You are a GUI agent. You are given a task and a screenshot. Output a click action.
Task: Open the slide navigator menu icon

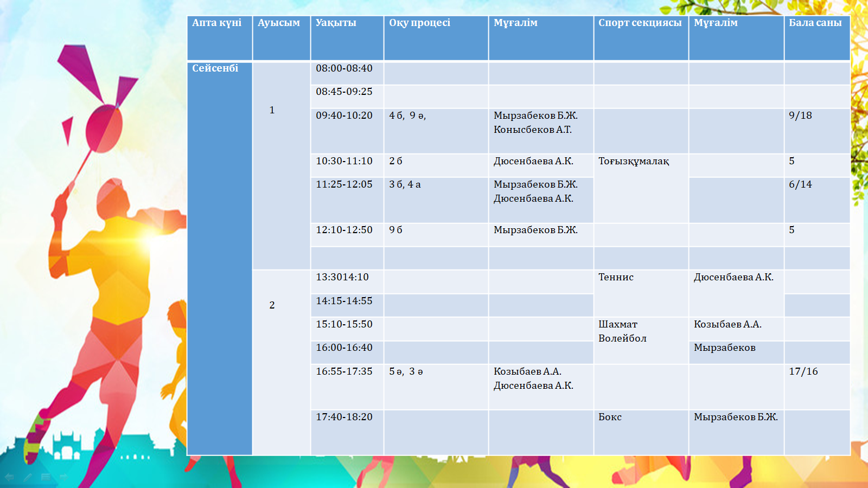click(46, 477)
